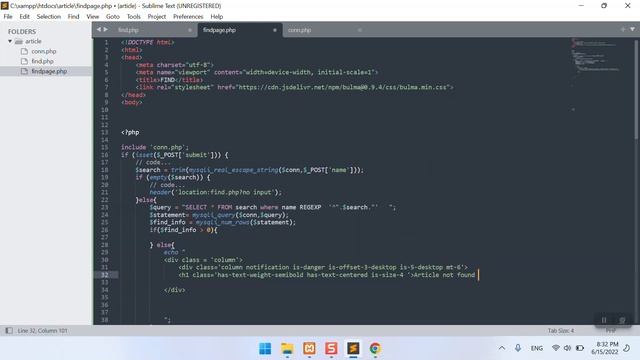Open the volume tray icon
Screen dimensions: 640x360
pos(567,348)
